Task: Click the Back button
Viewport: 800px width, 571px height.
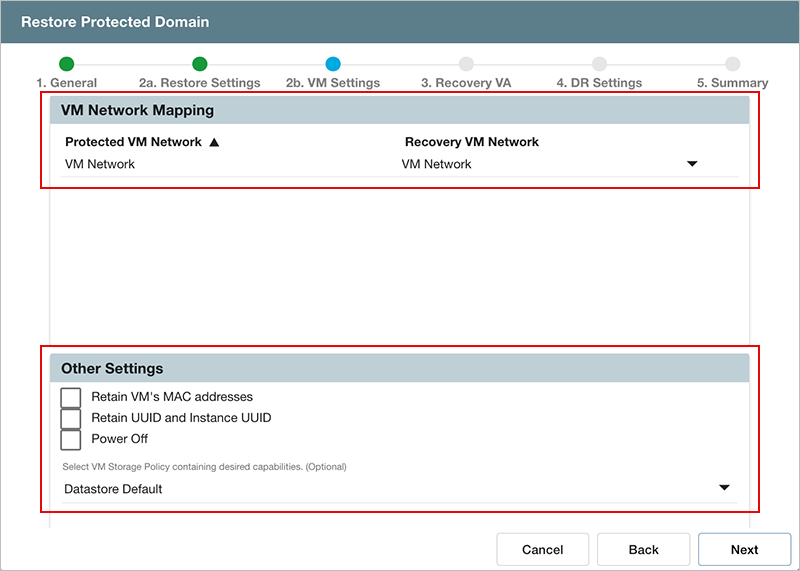Action: pos(643,549)
